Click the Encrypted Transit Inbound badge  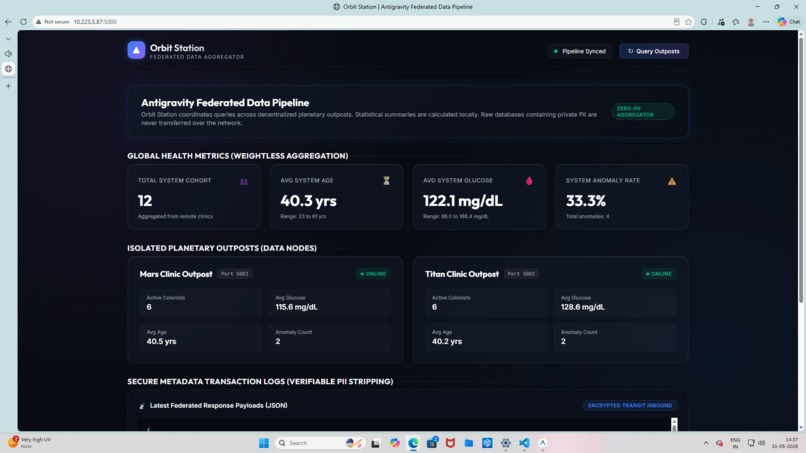(630, 405)
